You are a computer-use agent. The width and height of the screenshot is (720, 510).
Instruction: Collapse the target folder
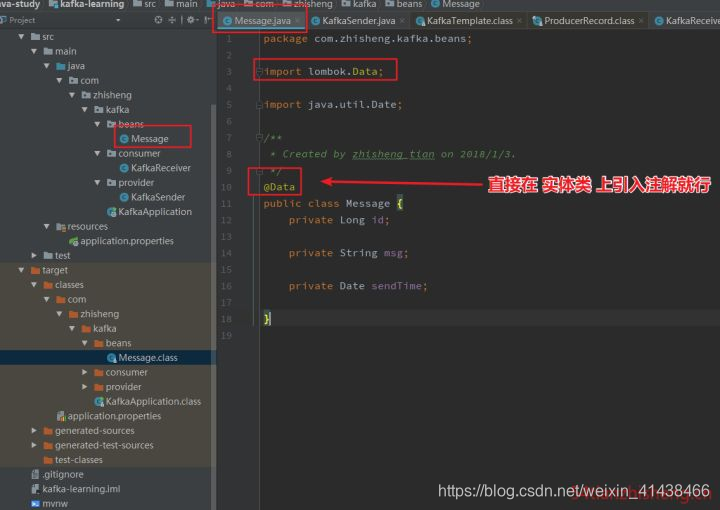(x=21, y=270)
